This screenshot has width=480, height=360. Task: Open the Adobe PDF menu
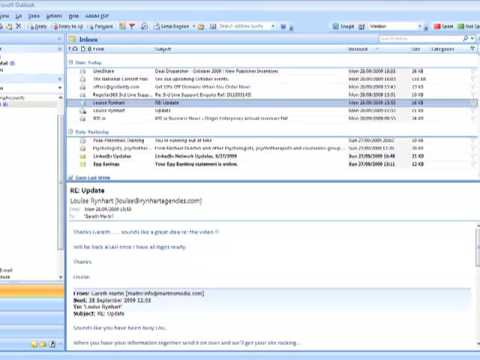[x=97, y=16]
